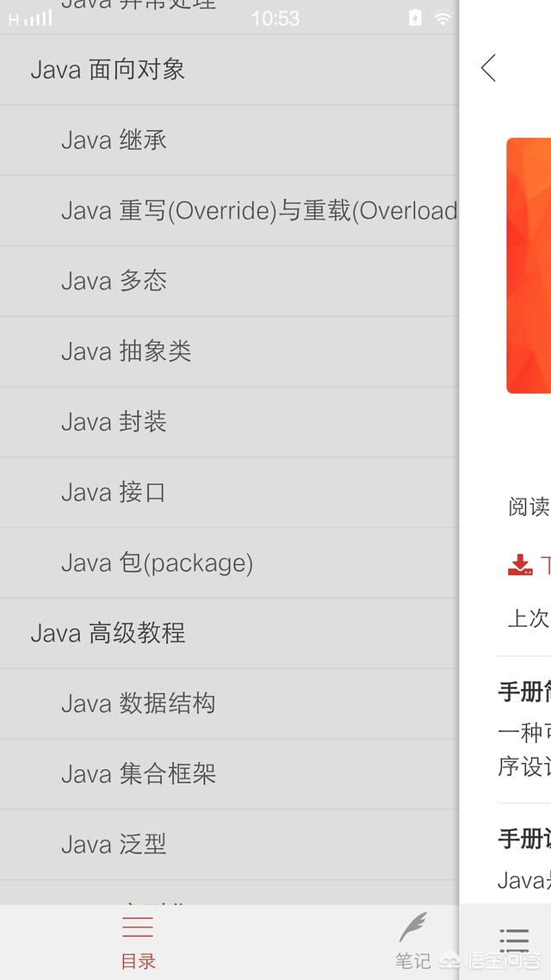Screen dimensions: 551x980
Task: Open the 笔记 feather icon
Action: coord(413,927)
